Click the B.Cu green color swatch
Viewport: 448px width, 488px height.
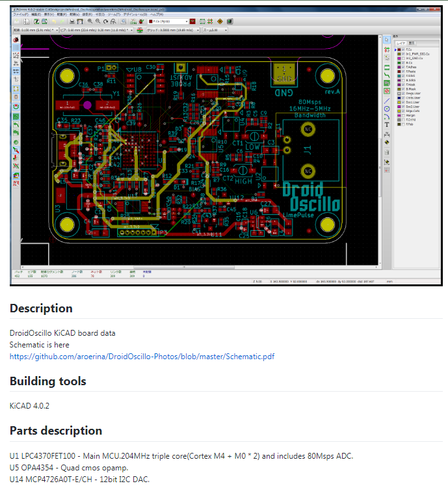tap(399, 62)
